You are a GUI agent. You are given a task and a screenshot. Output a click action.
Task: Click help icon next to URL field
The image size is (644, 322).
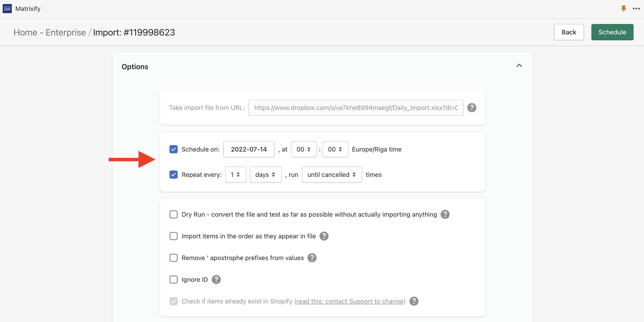pyautogui.click(x=472, y=108)
